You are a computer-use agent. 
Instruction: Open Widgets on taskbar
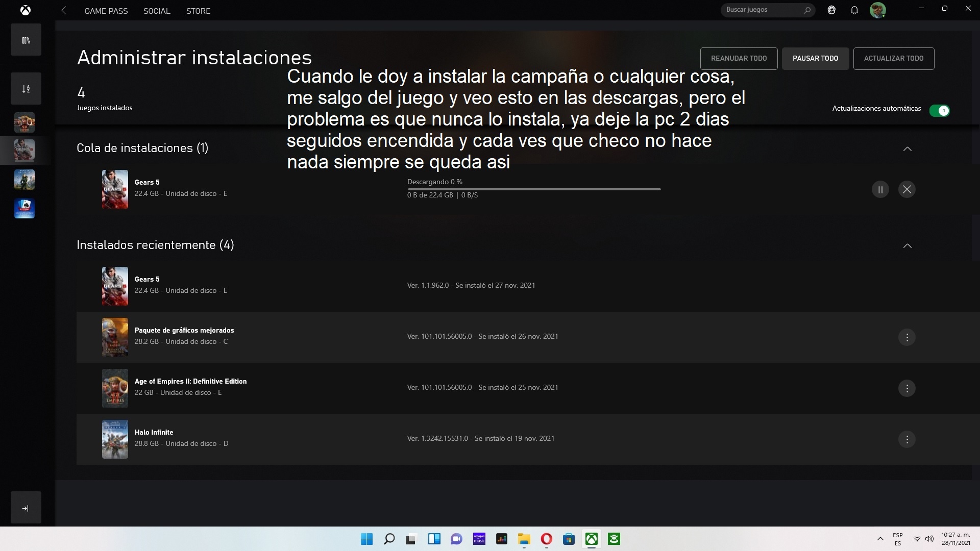(x=434, y=539)
